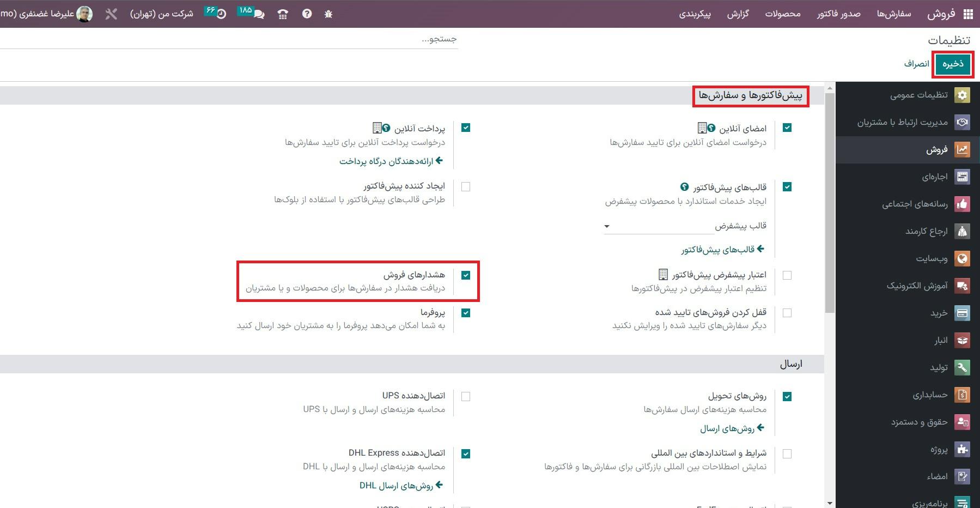Screen dimensions: 980x508
Task: Click the help icon next to قالب‌های پیش‌فاکتور
Action: [x=685, y=187]
